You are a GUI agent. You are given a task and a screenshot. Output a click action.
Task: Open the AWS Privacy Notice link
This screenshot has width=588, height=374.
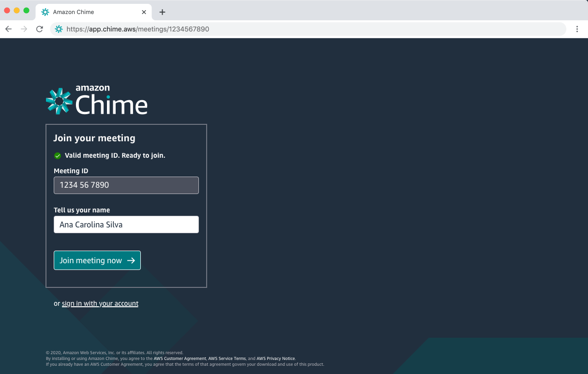tap(276, 359)
